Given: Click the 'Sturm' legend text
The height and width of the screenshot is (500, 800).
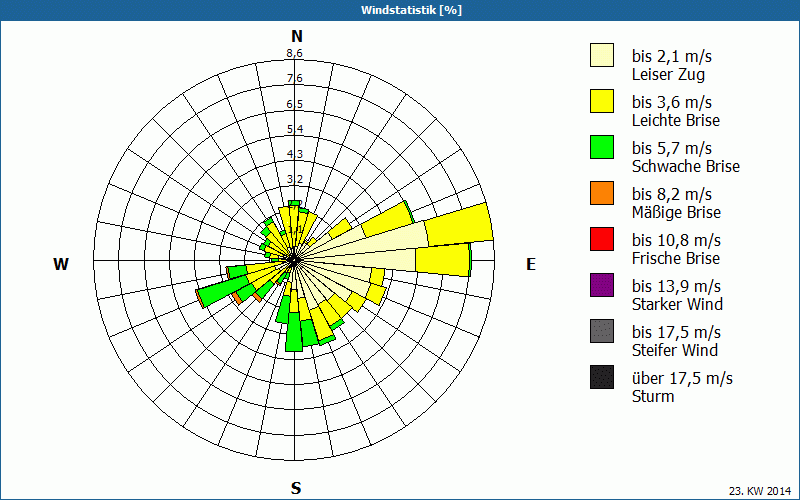Looking at the screenshot, I should pyautogui.click(x=653, y=396).
